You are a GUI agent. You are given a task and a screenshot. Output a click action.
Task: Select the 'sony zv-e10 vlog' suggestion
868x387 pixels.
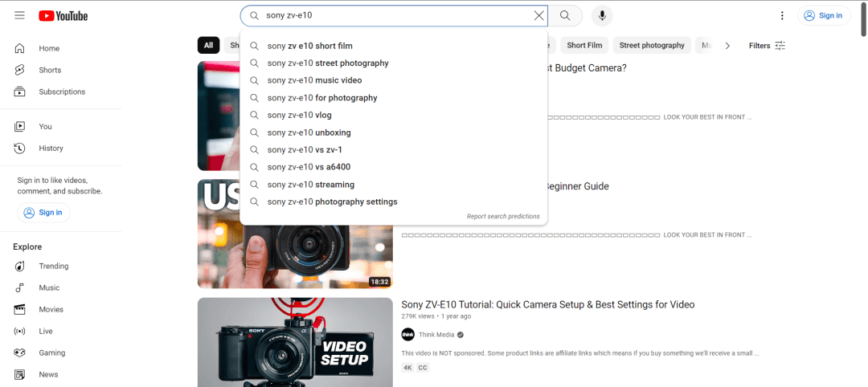(x=299, y=115)
